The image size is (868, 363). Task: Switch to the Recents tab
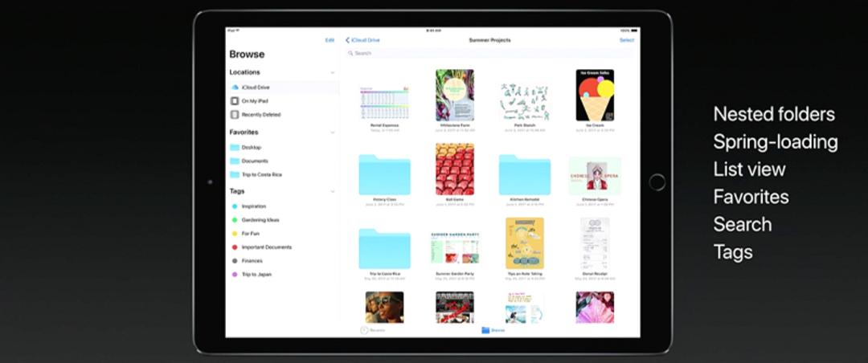click(x=373, y=330)
